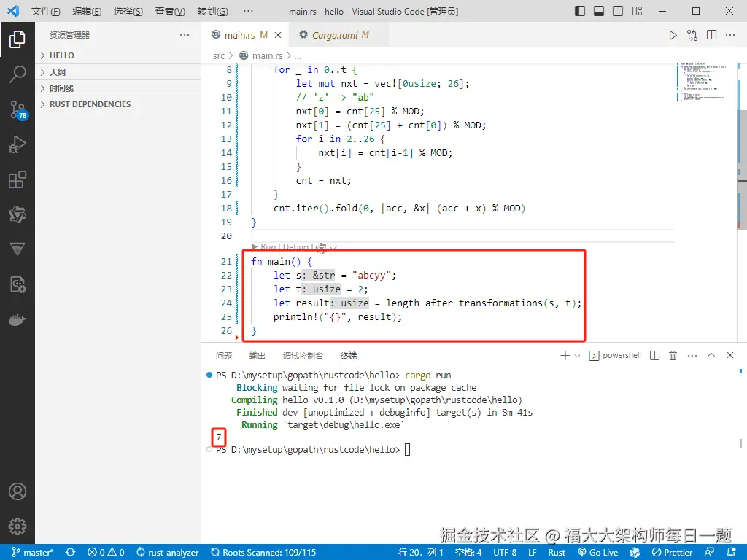Split the editor to the right
The width and height of the screenshot is (747, 560).
(x=711, y=35)
